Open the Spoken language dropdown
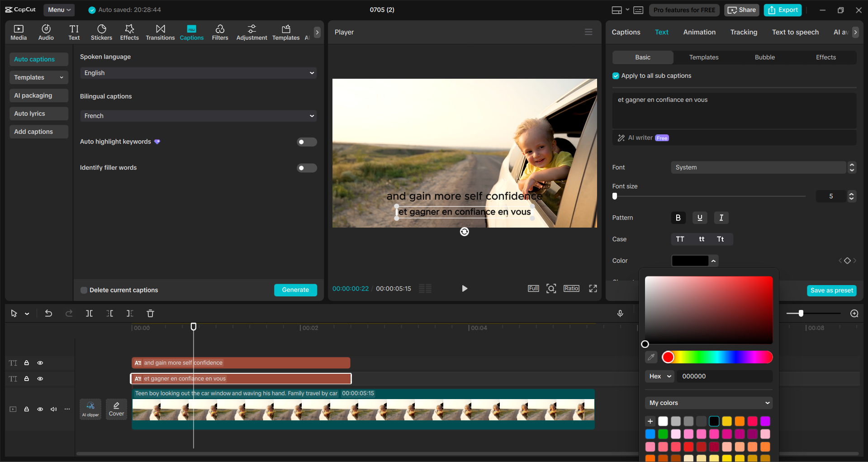 click(x=198, y=73)
